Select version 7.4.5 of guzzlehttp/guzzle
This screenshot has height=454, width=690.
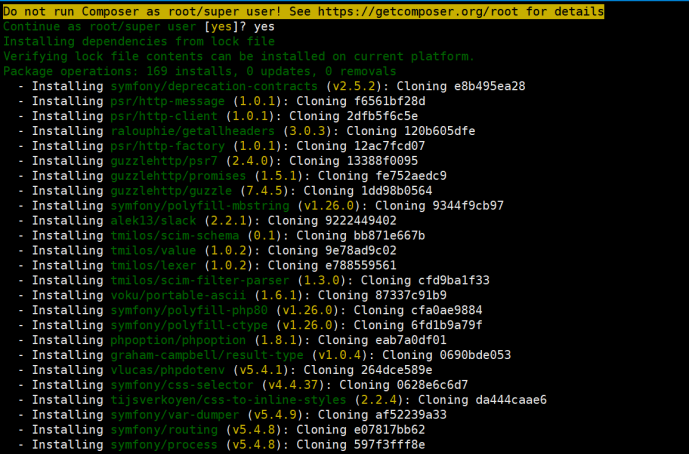click(x=265, y=191)
